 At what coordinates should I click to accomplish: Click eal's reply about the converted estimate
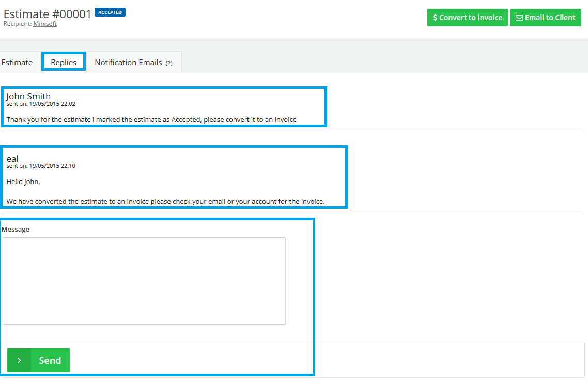coord(165,201)
